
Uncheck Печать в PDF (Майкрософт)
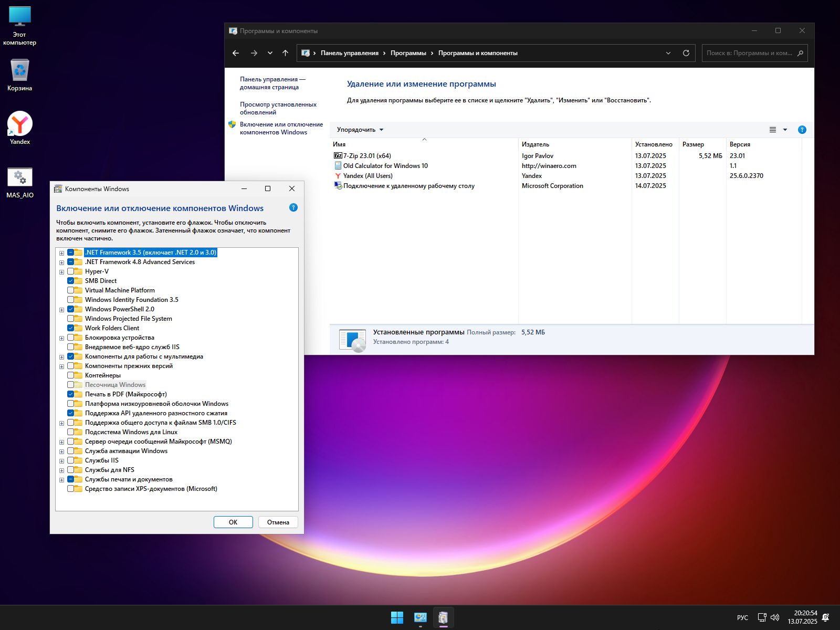pyautogui.click(x=70, y=394)
